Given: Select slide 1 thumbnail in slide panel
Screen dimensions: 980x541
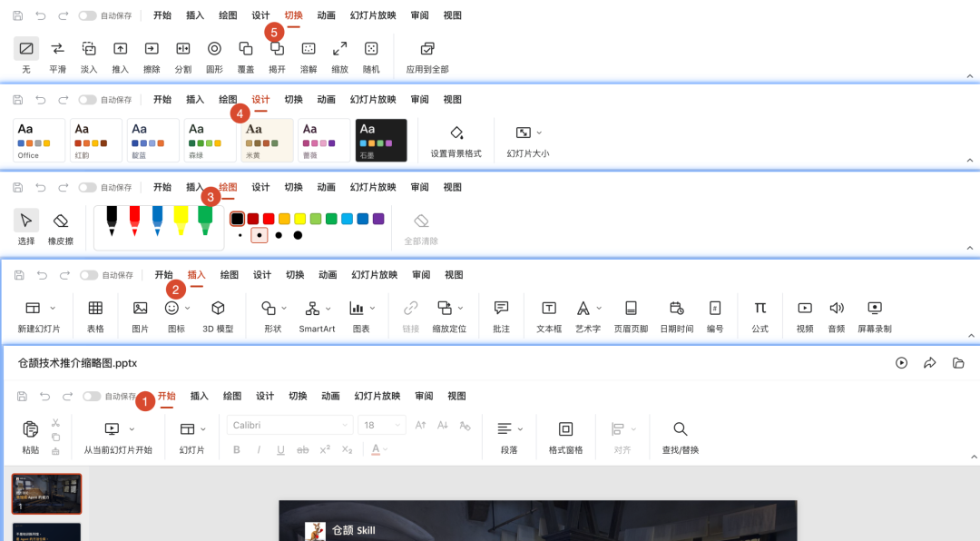Looking at the screenshot, I should [x=47, y=494].
